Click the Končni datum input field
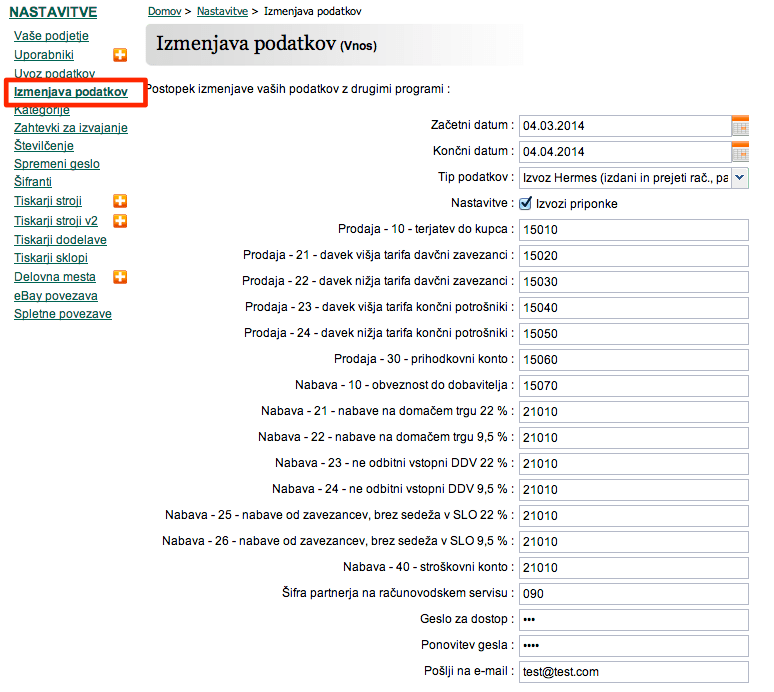Screen dimensions: 774x692 click(625, 152)
